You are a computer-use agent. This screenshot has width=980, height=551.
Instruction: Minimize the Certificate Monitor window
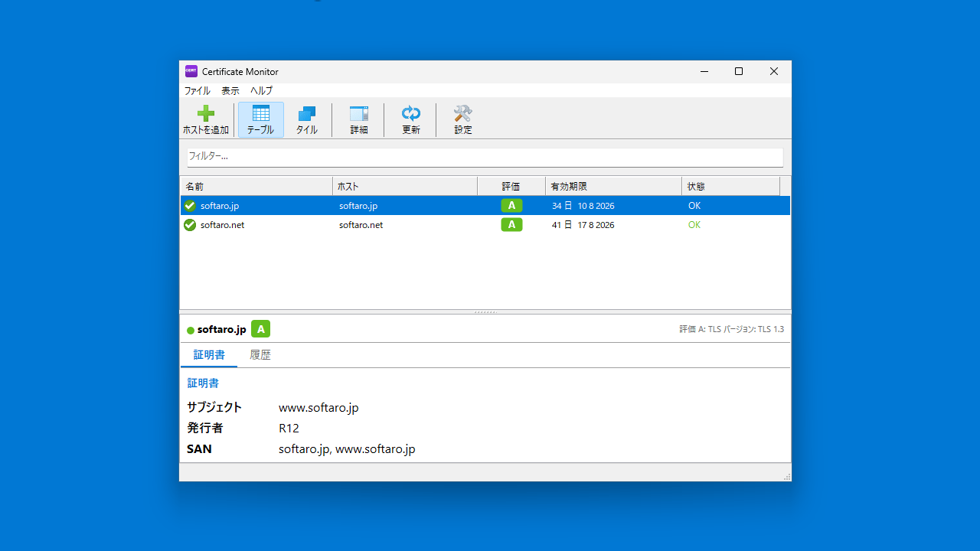point(704,71)
